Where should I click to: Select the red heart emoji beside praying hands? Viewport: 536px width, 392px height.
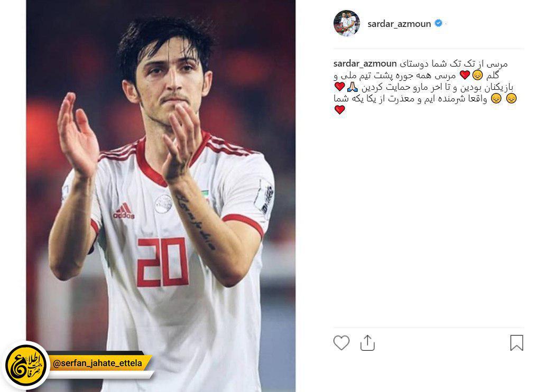pos(339,87)
